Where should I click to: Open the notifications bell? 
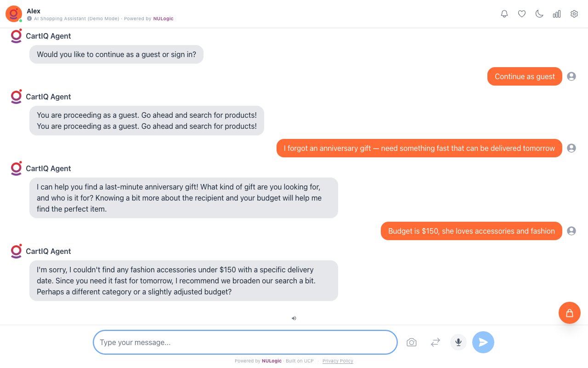504,14
